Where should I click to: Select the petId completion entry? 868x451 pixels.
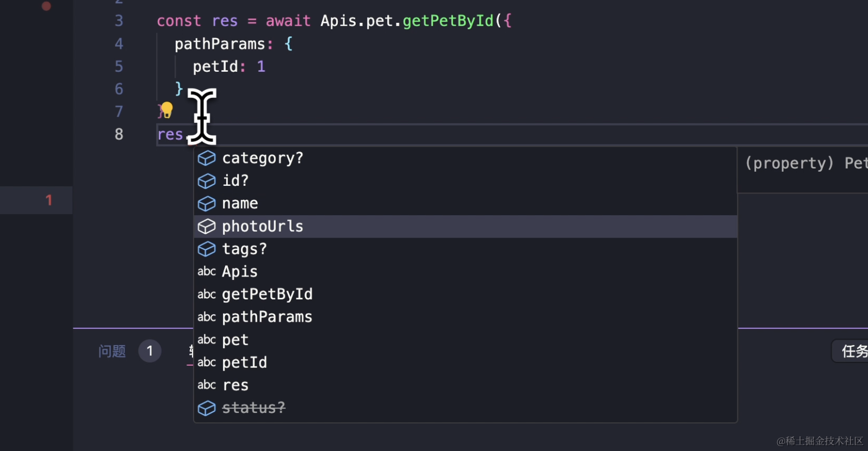coord(244,362)
